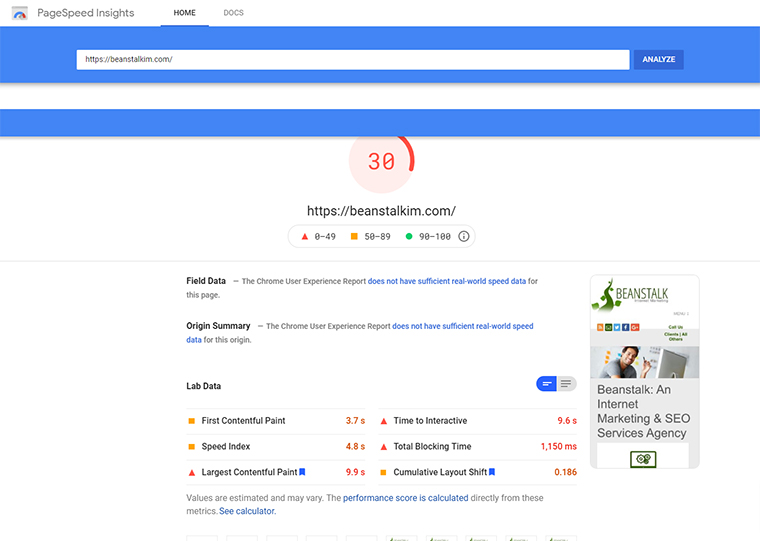Click the Largest Contentful Paint red triangle icon

[191, 472]
